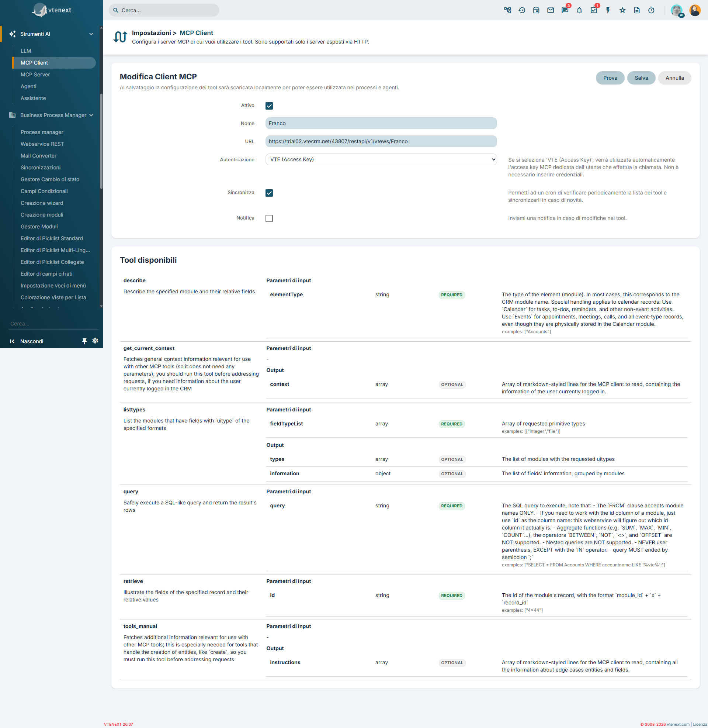708x728 pixels.
Task: Open the to-do checklist icon with badge 1
Action: [594, 10]
